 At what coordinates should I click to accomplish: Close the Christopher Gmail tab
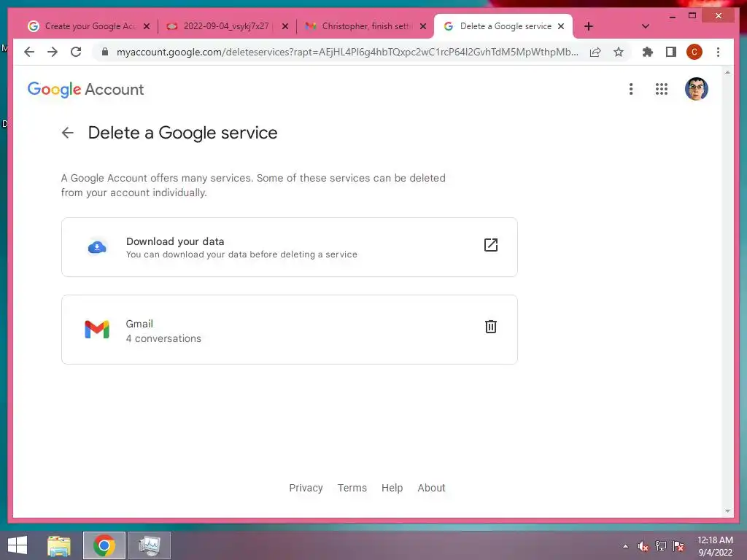coord(423,26)
